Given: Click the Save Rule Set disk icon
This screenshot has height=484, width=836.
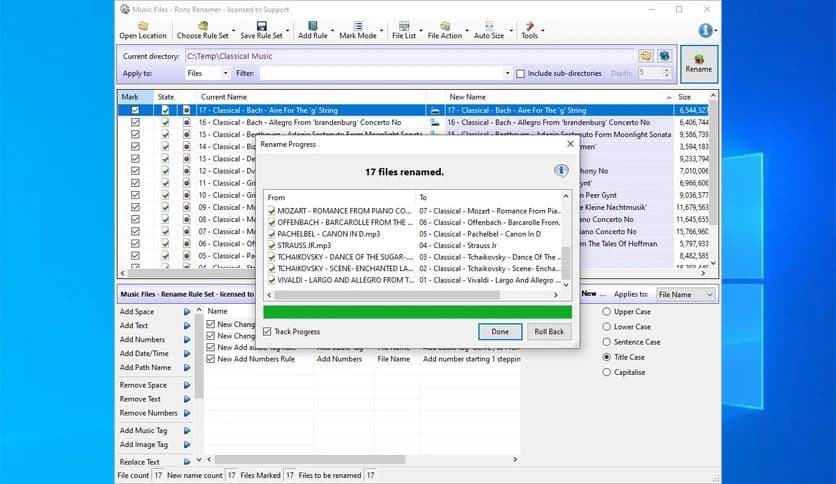Looking at the screenshot, I should pos(261,26).
